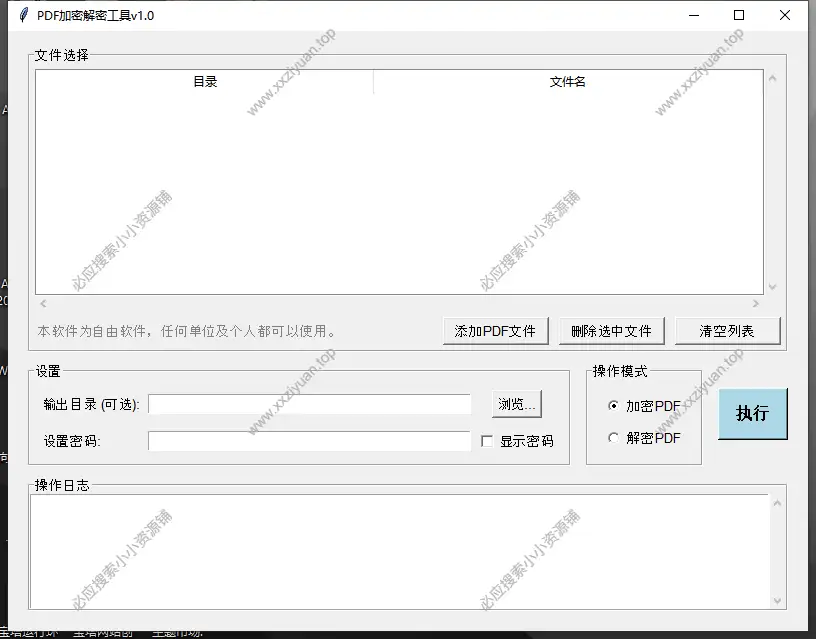Click inside the 输出目录 output path field
The height and width of the screenshot is (639, 816).
(x=310, y=403)
